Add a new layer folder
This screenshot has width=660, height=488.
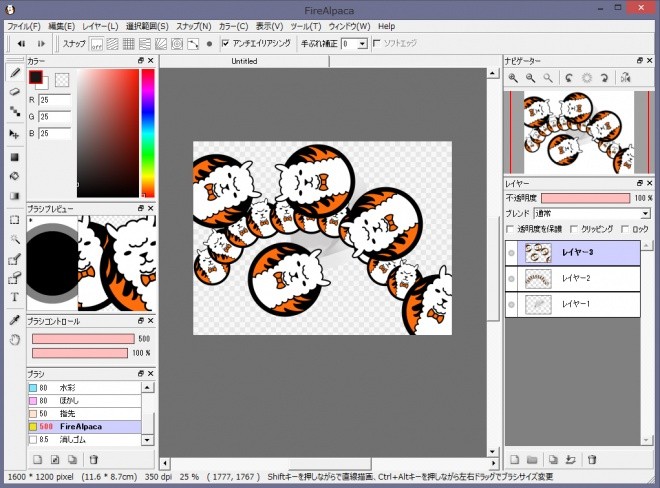coord(532,459)
